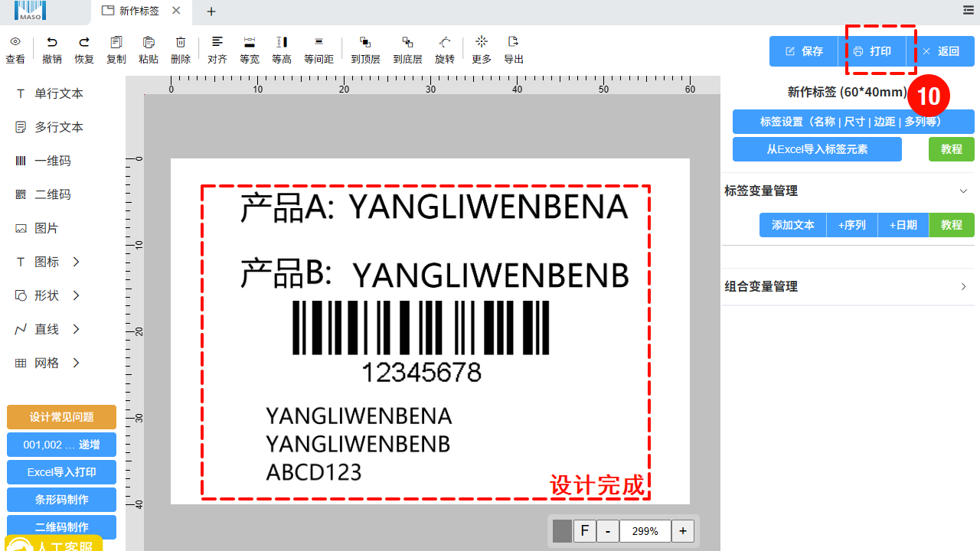Image resolution: width=980 pixels, height=551 pixels.
Task: Export label using 导出 icon
Action: (514, 41)
